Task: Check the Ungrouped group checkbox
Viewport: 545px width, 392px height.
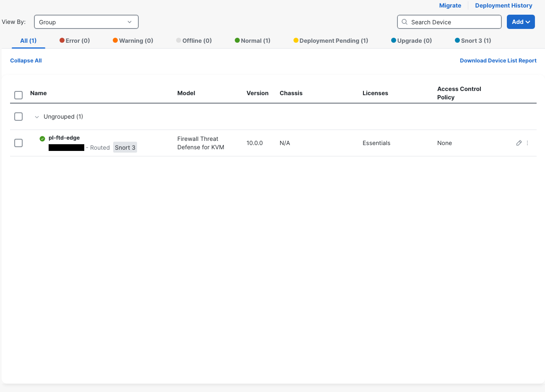Action: point(18,117)
